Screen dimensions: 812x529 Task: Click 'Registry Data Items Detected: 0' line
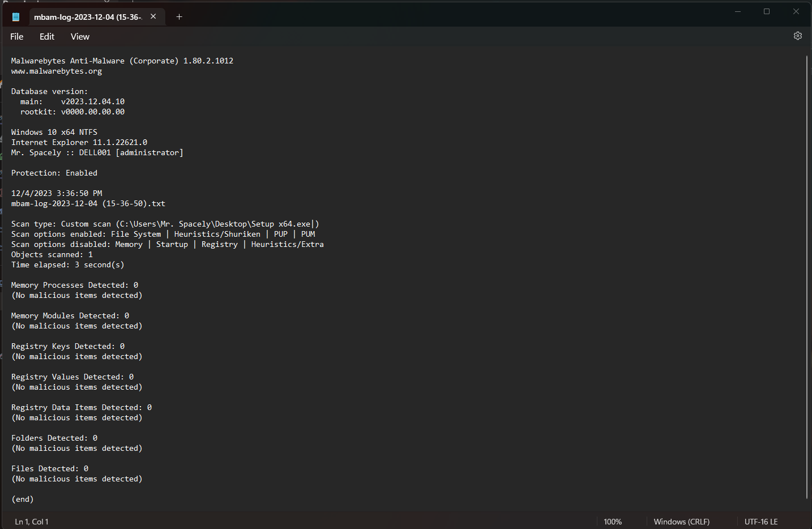tap(82, 407)
